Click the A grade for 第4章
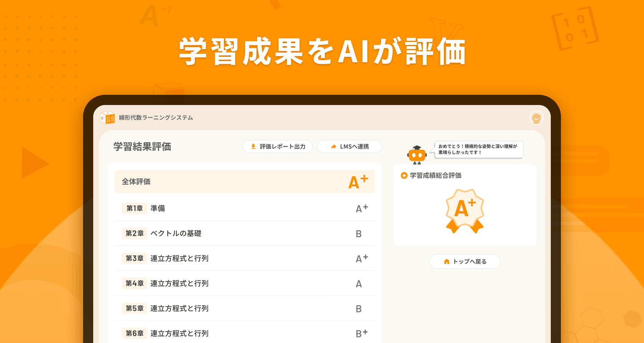The width and height of the screenshot is (644, 343). coord(359,284)
